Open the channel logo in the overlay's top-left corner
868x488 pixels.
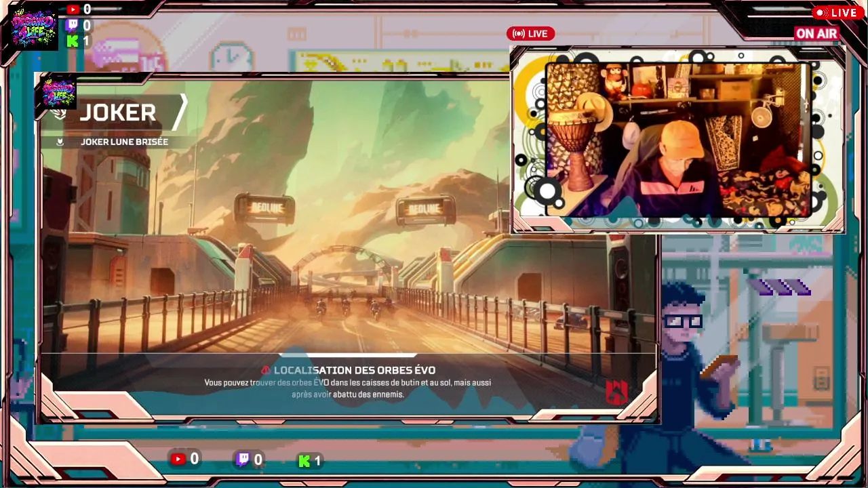[x=34, y=28]
